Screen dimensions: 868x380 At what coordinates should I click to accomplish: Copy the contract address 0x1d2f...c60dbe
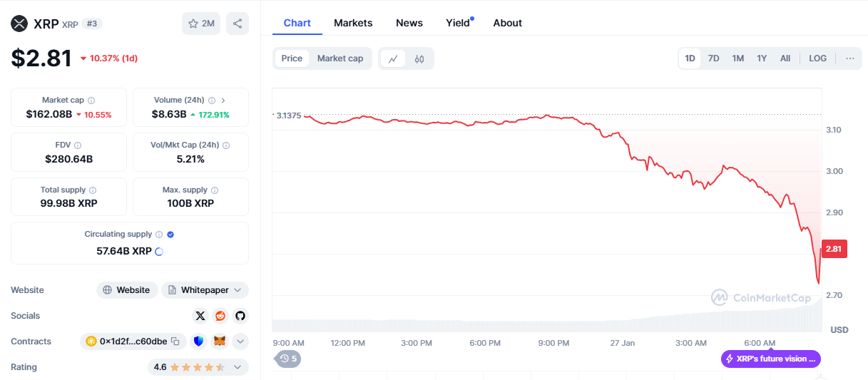175,342
